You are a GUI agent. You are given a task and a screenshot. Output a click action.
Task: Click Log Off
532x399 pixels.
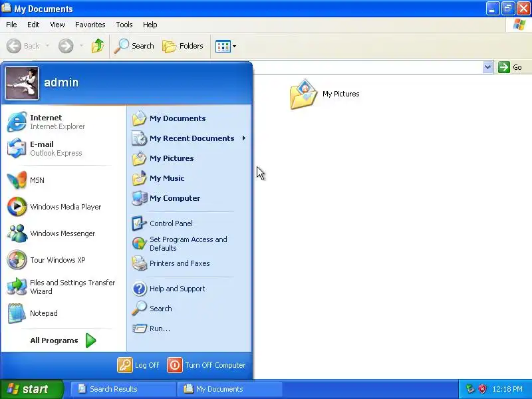138,365
